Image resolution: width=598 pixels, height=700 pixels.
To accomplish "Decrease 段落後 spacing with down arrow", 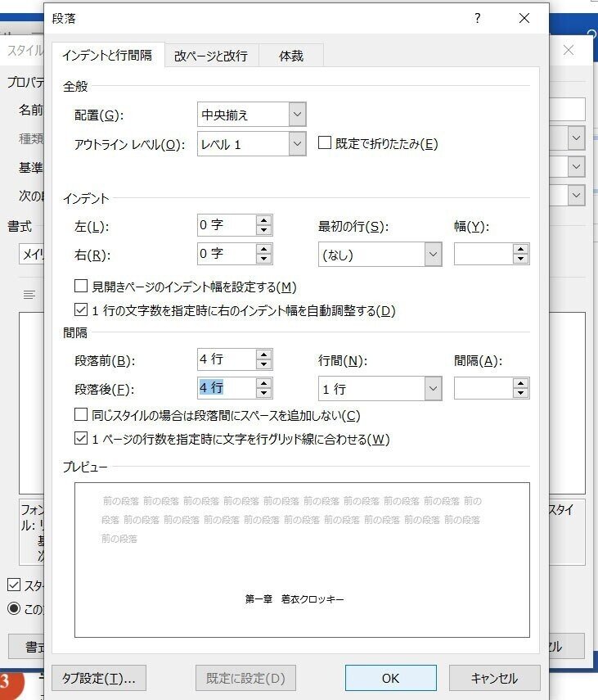I will coord(264,393).
